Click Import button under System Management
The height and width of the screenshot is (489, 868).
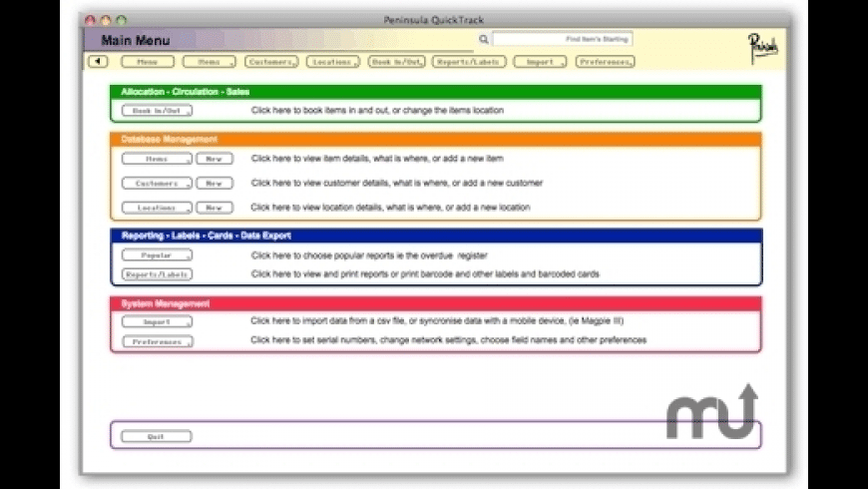pyautogui.click(x=158, y=321)
